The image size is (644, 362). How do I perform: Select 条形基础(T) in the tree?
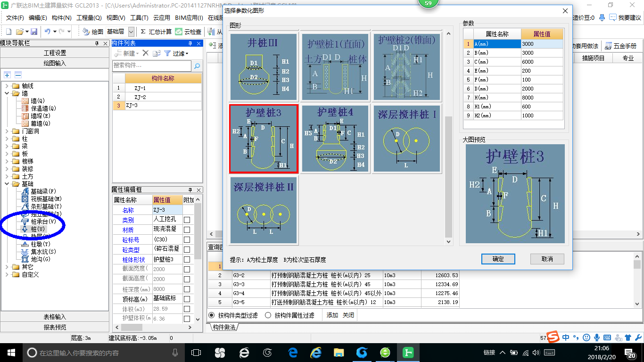(46, 206)
